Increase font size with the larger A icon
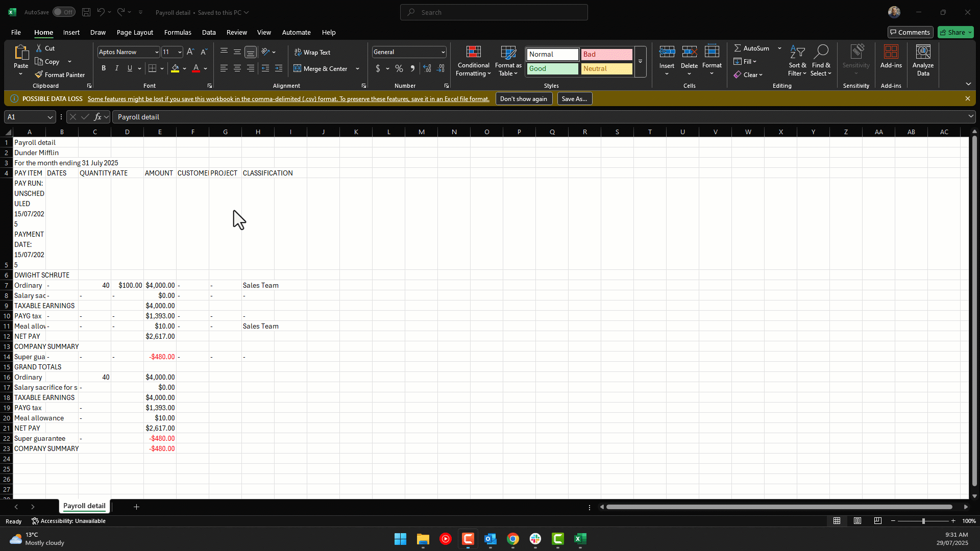Image resolution: width=980 pixels, height=551 pixels. [190, 52]
